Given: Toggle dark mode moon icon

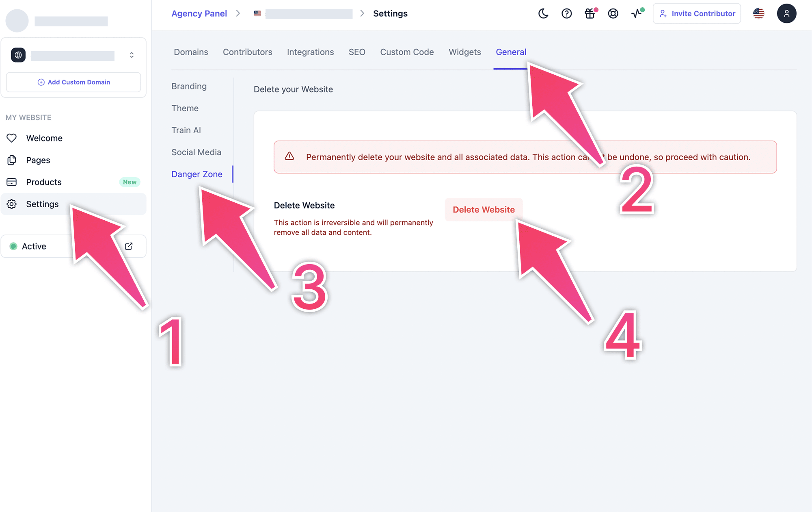Looking at the screenshot, I should (x=543, y=14).
